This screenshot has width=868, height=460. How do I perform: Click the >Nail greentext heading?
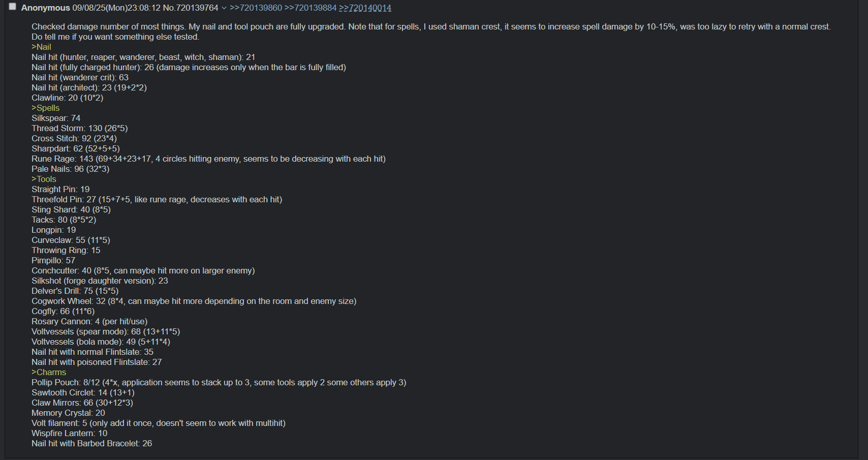(x=41, y=47)
